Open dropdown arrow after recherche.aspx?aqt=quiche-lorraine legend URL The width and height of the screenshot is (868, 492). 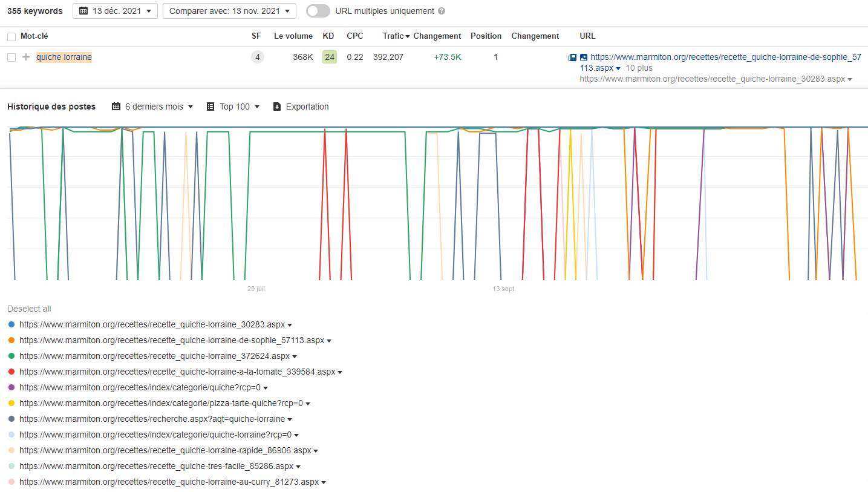[x=290, y=419]
